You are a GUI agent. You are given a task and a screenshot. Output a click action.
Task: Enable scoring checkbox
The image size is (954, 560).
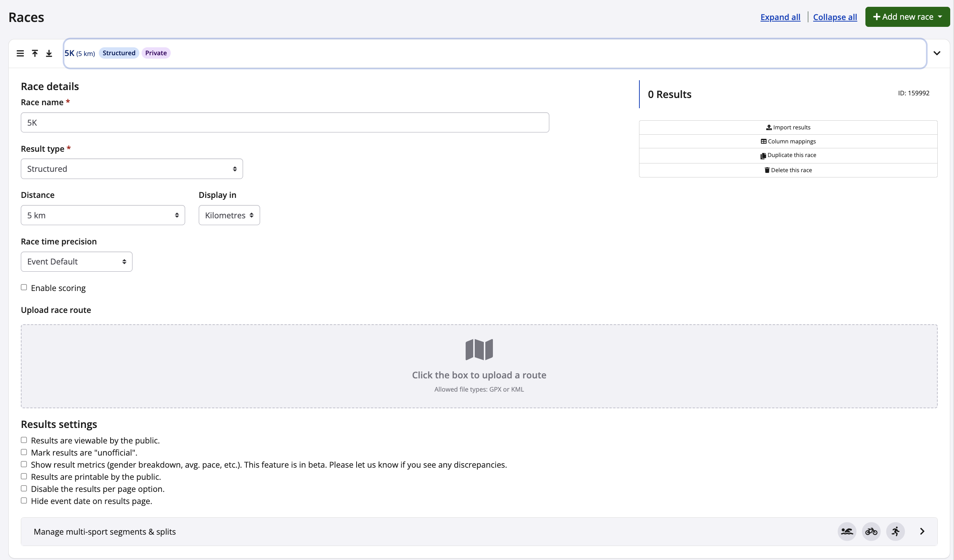pos(24,288)
